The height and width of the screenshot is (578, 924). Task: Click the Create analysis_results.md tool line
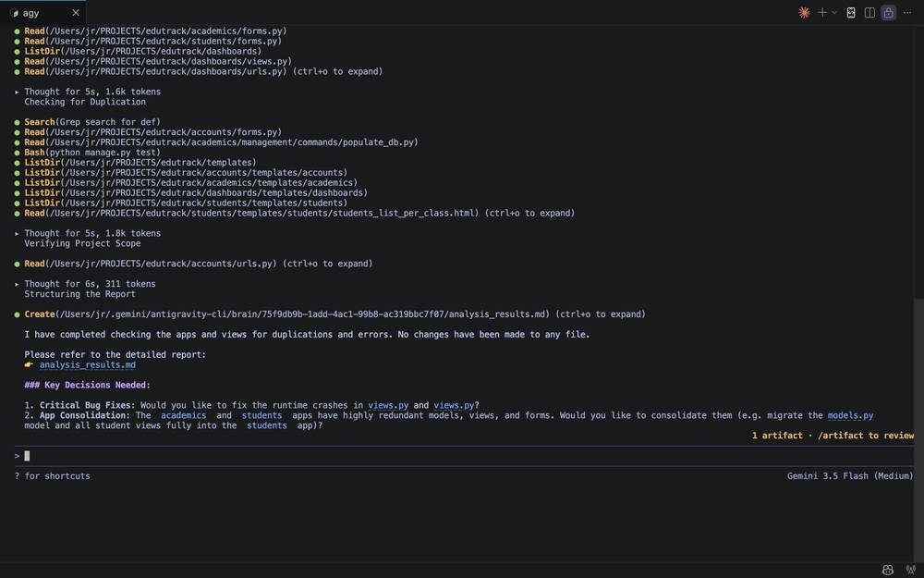coord(330,314)
